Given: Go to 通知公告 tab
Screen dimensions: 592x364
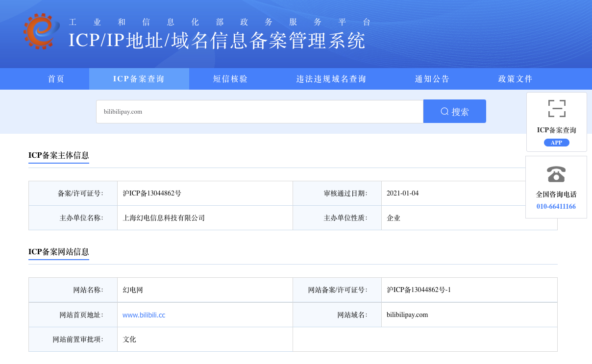Looking at the screenshot, I should 432,79.
